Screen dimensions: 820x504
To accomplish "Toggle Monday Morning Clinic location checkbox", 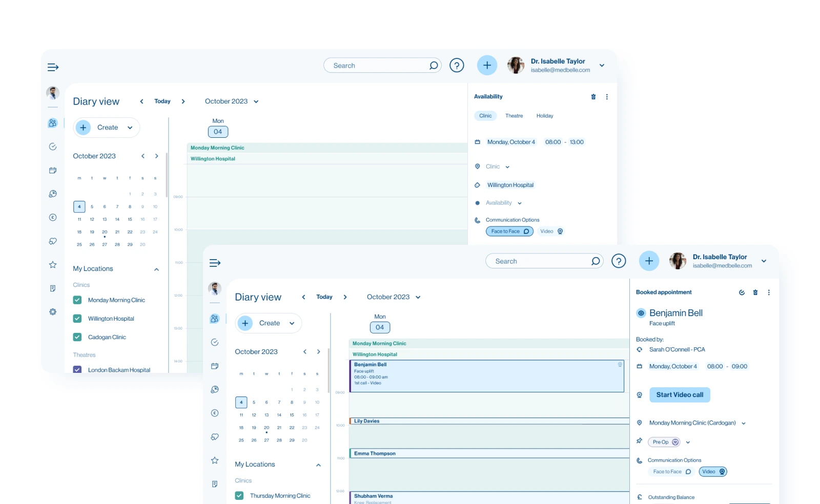I will [x=77, y=300].
